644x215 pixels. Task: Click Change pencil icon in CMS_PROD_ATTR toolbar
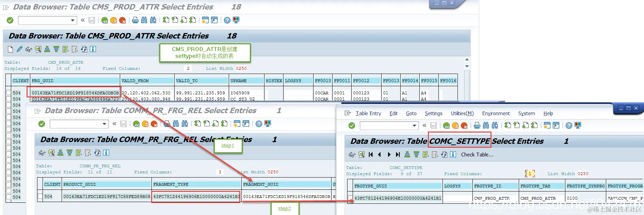coord(19,49)
